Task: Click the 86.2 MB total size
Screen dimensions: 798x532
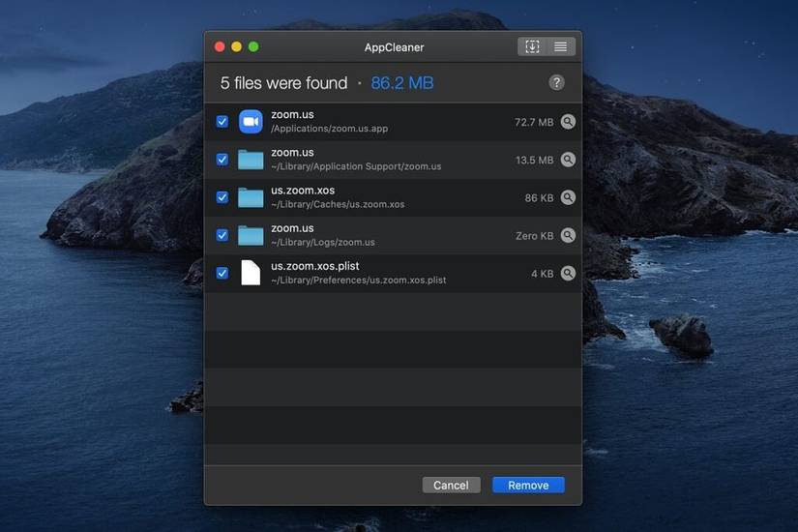Action: coord(402,83)
